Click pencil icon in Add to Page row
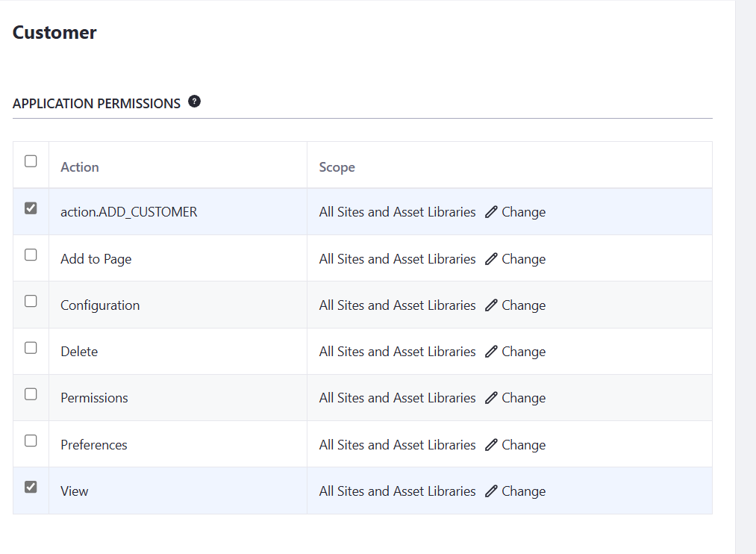This screenshot has height=554, width=756. click(491, 259)
